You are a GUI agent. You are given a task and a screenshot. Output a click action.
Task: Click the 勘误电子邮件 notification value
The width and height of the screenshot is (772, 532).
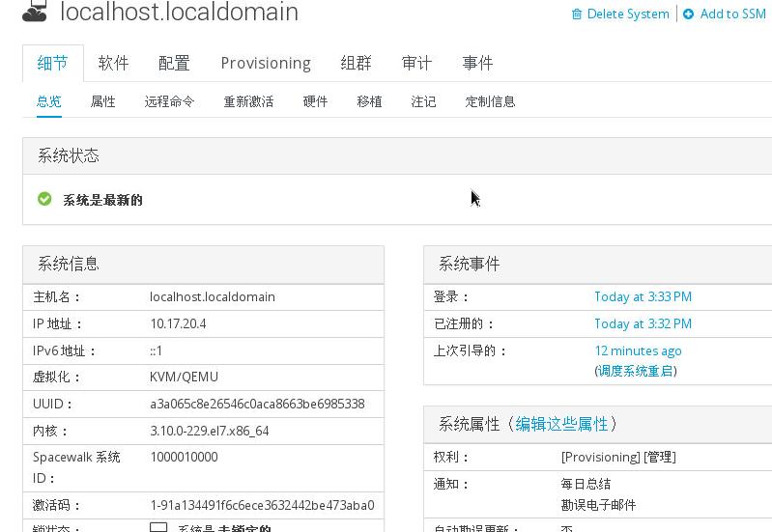(598, 505)
